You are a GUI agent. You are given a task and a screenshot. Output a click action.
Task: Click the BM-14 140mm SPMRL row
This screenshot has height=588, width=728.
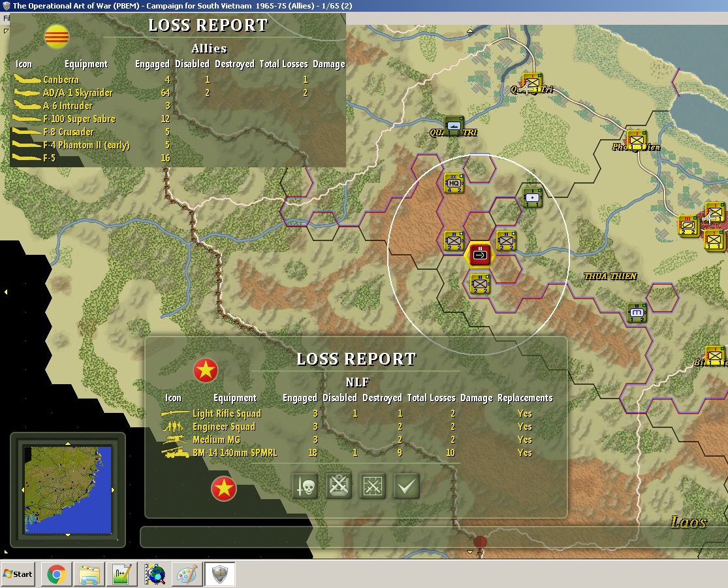point(356,452)
